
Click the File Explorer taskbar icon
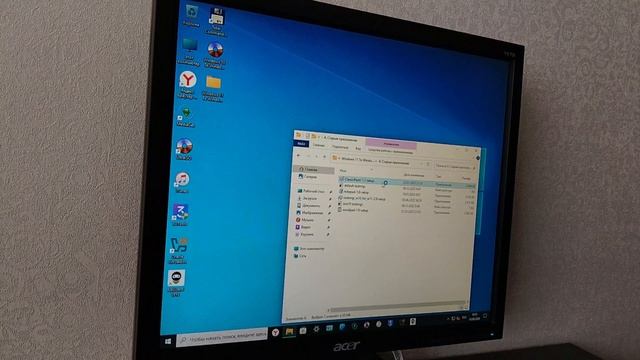point(289,331)
